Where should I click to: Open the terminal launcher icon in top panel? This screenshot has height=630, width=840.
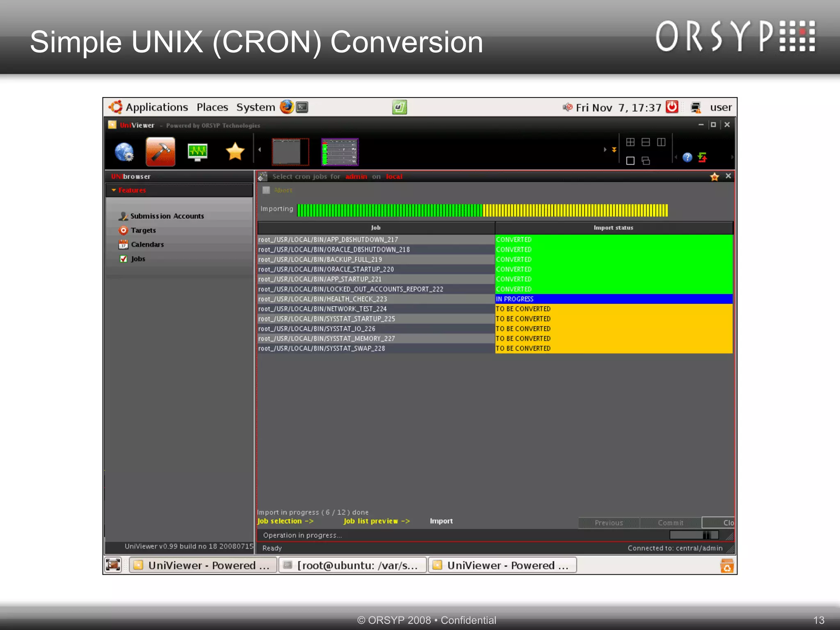click(302, 107)
